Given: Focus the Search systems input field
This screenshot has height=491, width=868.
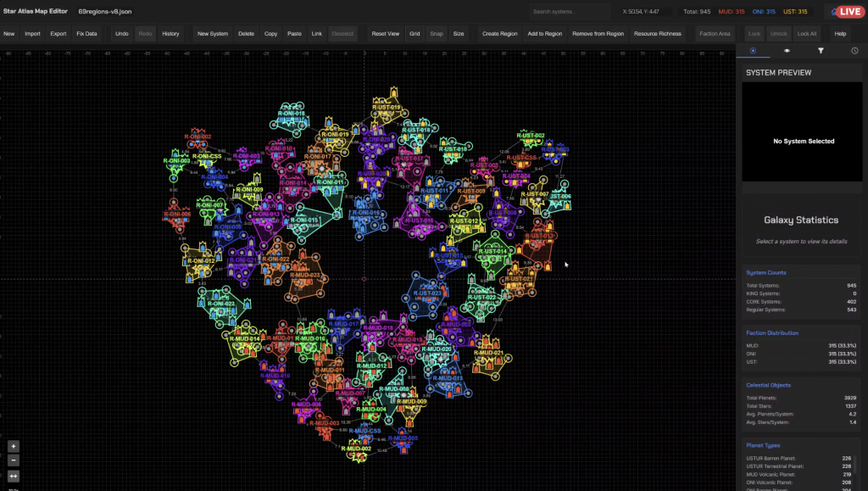Looking at the screenshot, I should coord(569,12).
